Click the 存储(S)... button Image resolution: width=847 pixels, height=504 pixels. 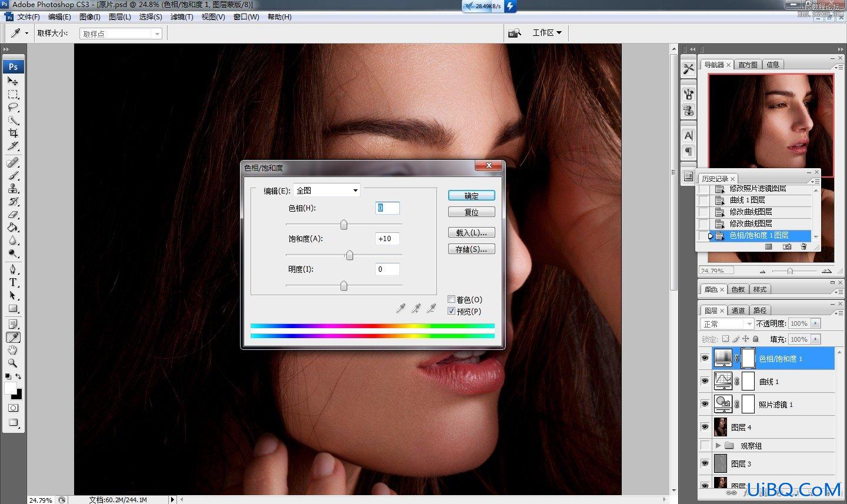(472, 249)
